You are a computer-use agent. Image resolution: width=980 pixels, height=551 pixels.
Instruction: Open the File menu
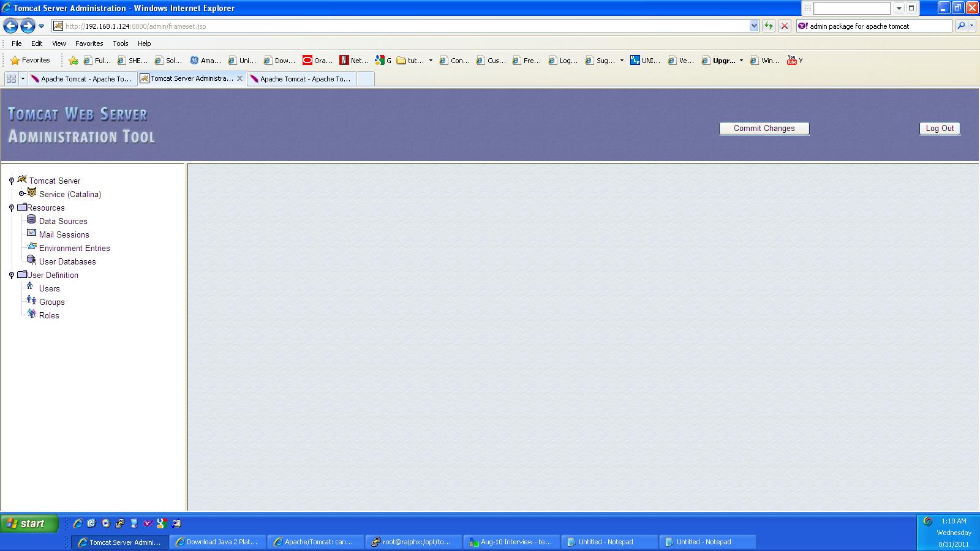pos(17,43)
